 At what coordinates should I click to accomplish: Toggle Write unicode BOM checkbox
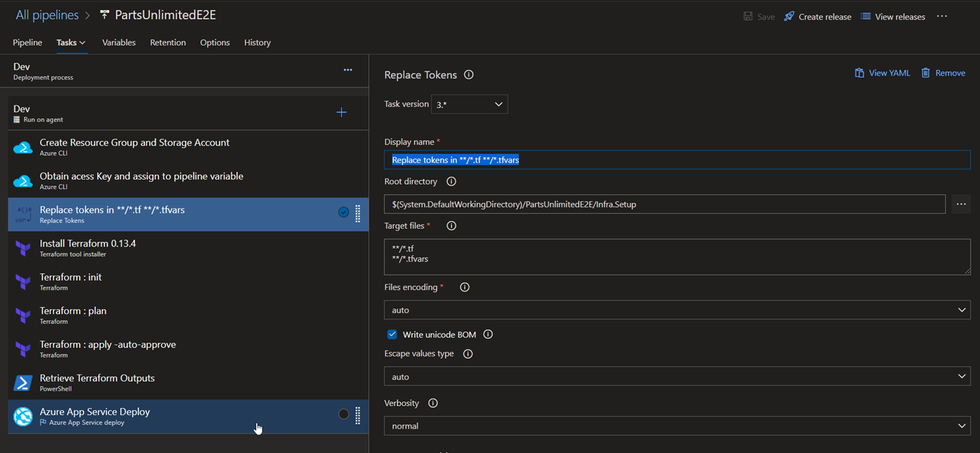(x=392, y=334)
